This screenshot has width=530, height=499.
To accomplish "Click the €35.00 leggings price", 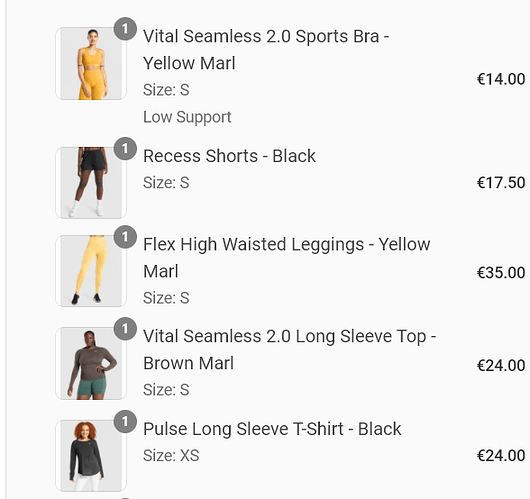I will (501, 272).
